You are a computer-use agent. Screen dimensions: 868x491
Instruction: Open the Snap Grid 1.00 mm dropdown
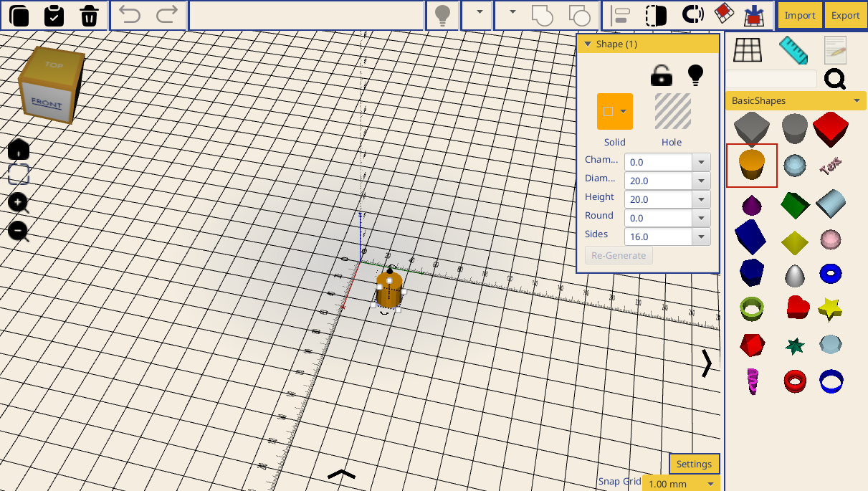(681, 484)
